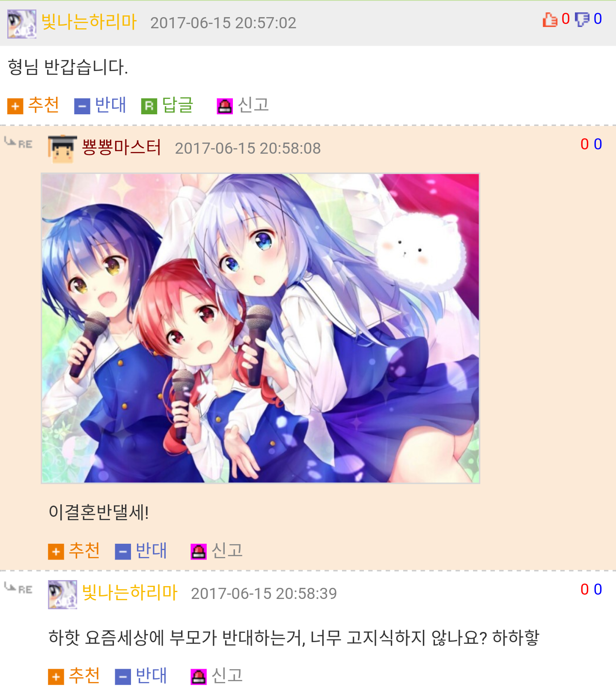Open the anime girls image attachment
616x700 pixels.
click(260, 328)
